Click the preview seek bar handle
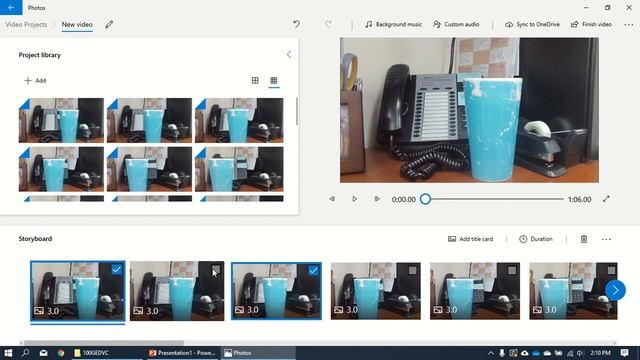 (x=425, y=199)
